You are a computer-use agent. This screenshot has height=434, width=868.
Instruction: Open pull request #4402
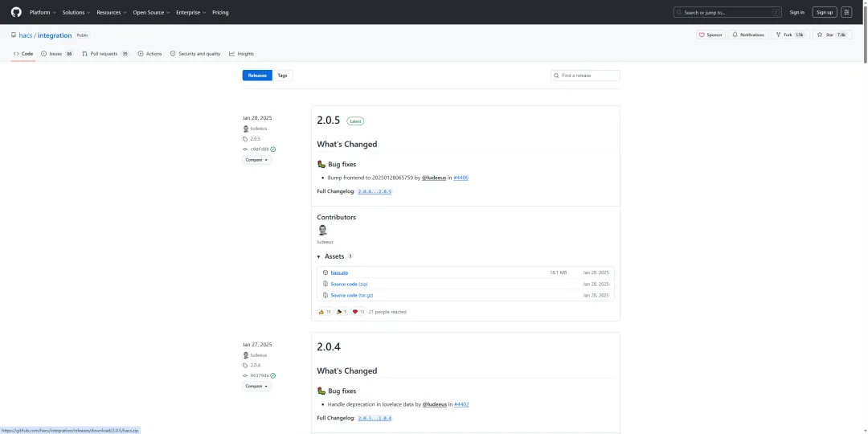(x=461, y=404)
